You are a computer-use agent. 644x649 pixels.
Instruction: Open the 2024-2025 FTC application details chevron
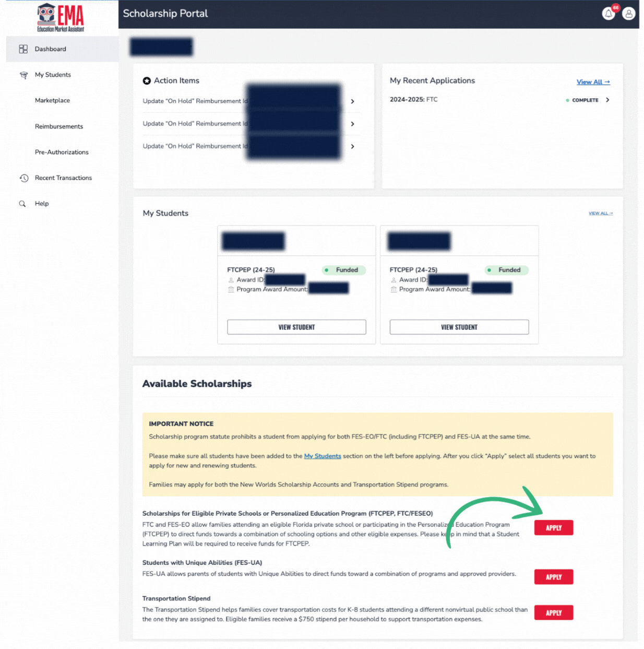point(607,100)
